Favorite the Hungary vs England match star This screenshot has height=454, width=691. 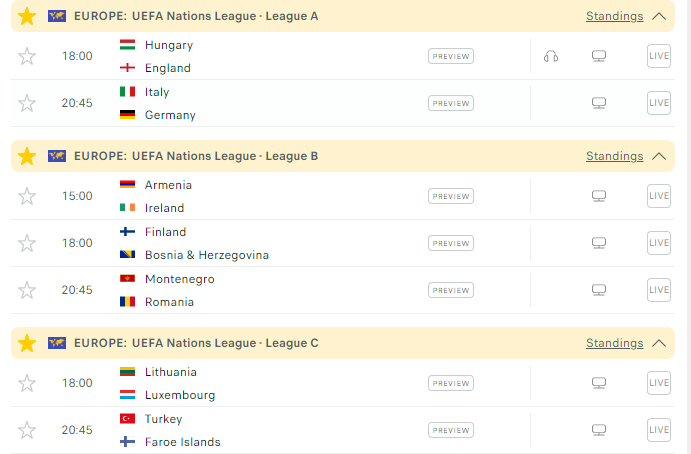pyautogui.click(x=27, y=56)
